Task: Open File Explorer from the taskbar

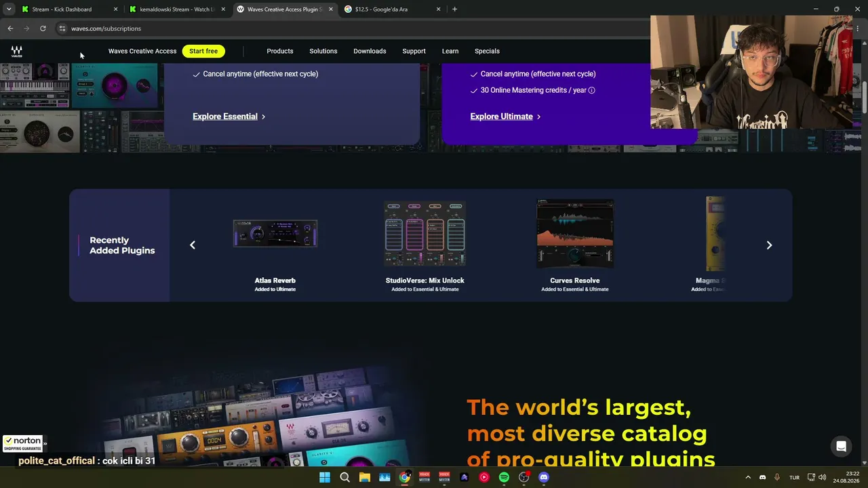Action: pos(364,477)
